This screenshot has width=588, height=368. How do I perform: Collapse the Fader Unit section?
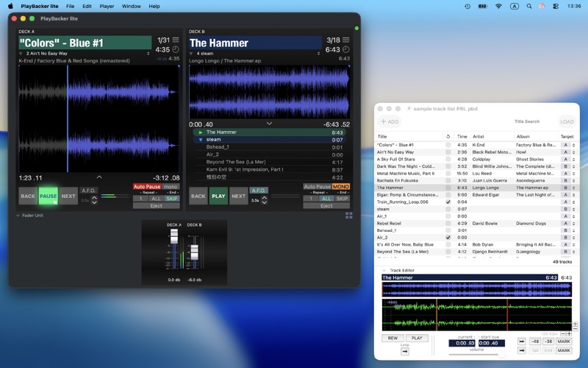click(18, 216)
